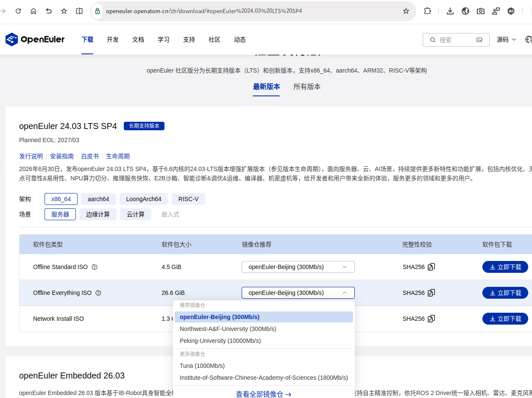
Task: Expand the 源码 dropdown
Action: coord(507,39)
